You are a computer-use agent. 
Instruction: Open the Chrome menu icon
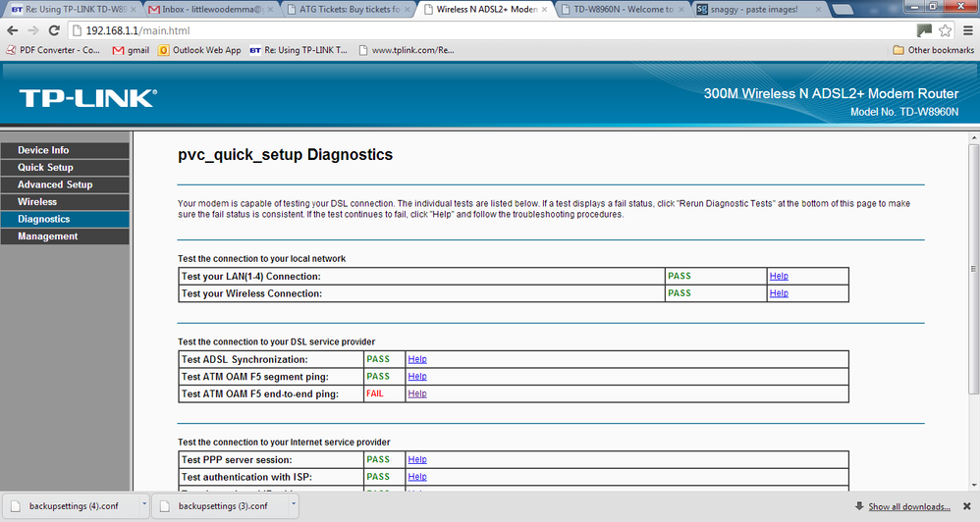click(967, 30)
